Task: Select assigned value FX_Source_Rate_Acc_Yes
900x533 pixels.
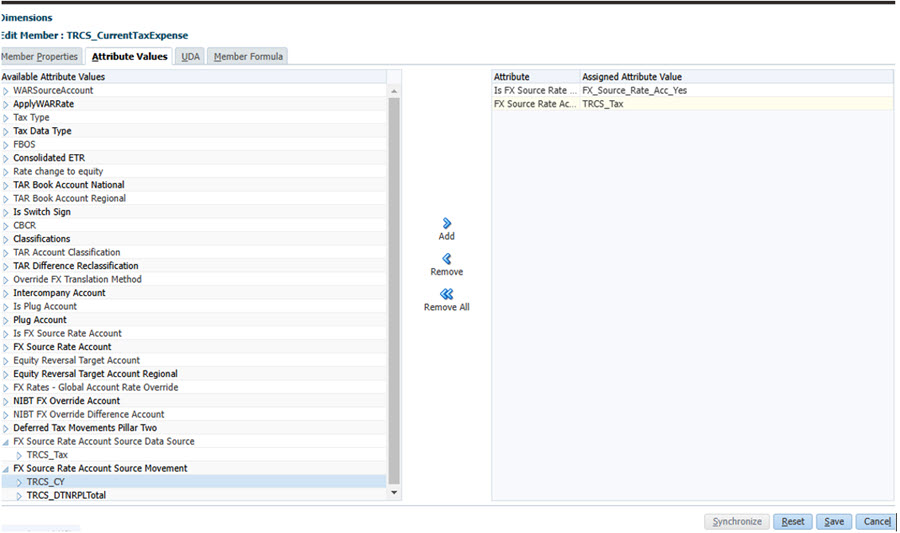Action: (634, 91)
